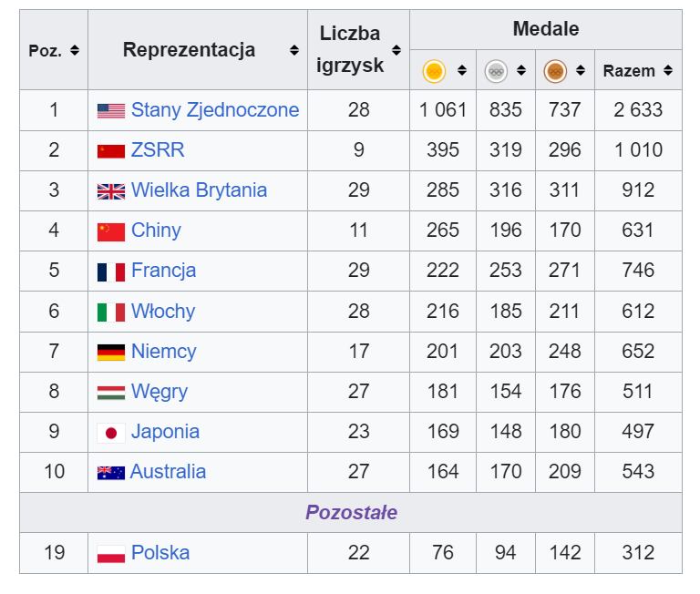
Task: Open the Stany Zjednoczone link
Action: click(x=215, y=110)
